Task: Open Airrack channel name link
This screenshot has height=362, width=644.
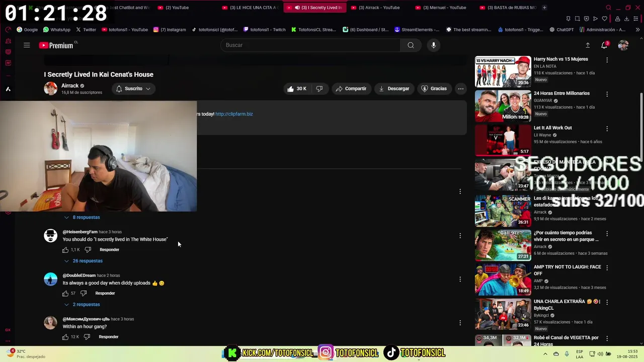Action: point(70,86)
